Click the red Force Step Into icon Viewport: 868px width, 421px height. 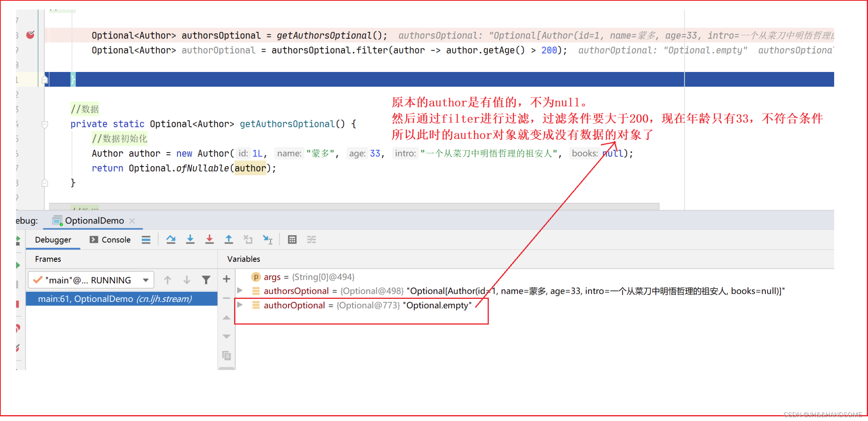click(x=209, y=240)
